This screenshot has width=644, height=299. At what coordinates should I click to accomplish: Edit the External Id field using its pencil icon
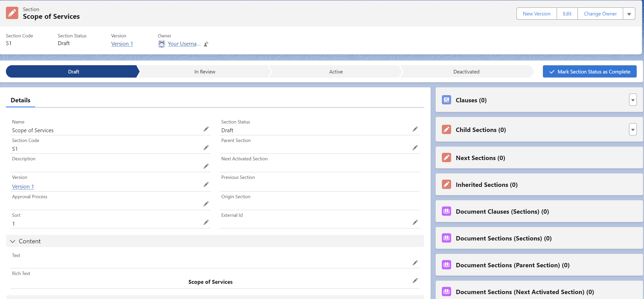click(x=415, y=222)
